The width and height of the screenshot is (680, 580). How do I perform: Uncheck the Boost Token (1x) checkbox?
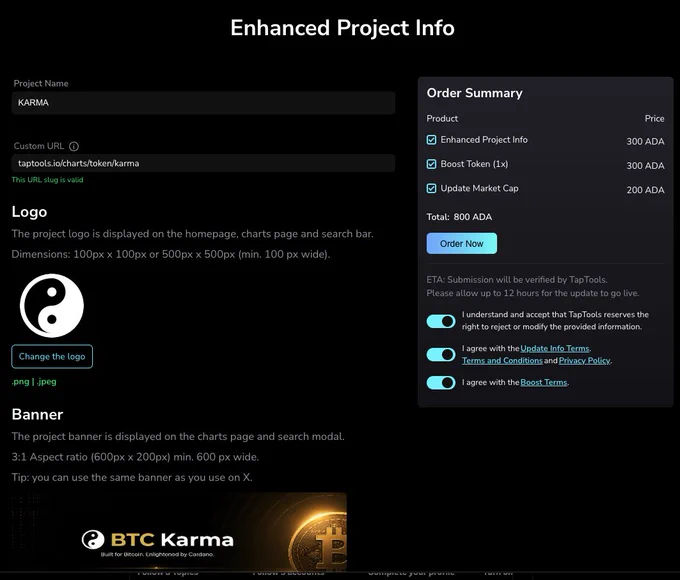(431, 164)
